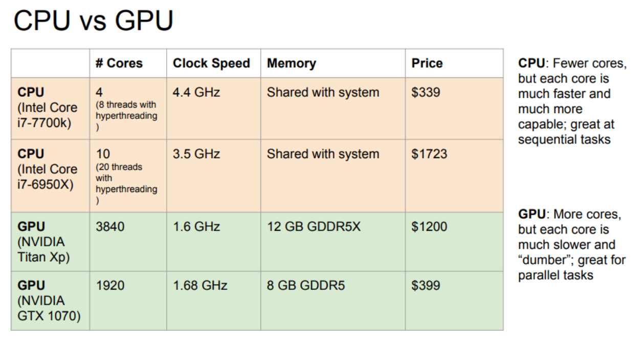The width and height of the screenshot is (644, 338).
Task: Select the Intel Core i7-6950X row label
Action: tap(51, 176)
